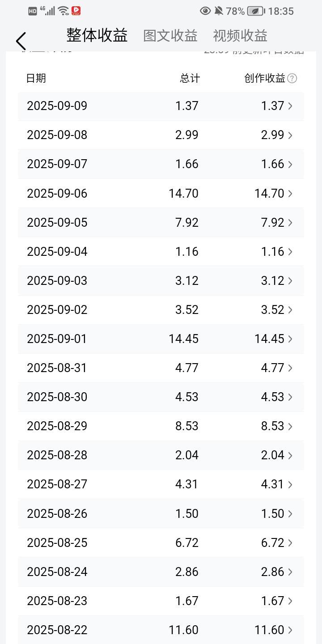Open creation earnings 7.92 on 2025-09-05
322x644 pixels.
[x=273, y=223]
